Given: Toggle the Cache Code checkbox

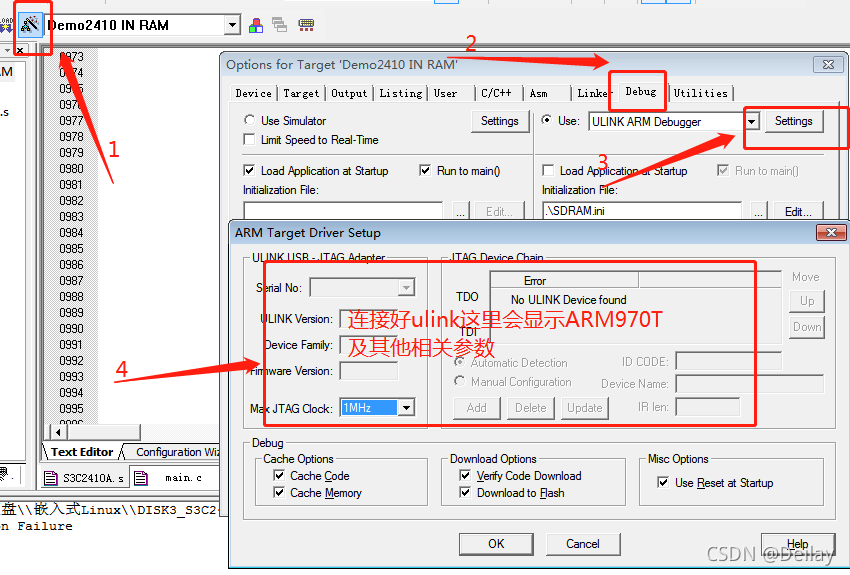Looking at the screenshot, I should (279, 475).
